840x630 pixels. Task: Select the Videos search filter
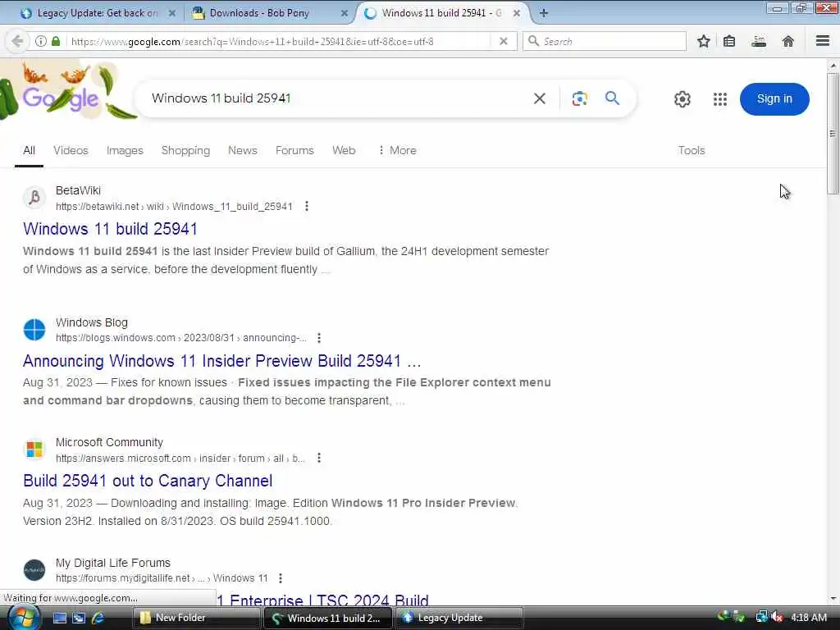click(71, 151)
